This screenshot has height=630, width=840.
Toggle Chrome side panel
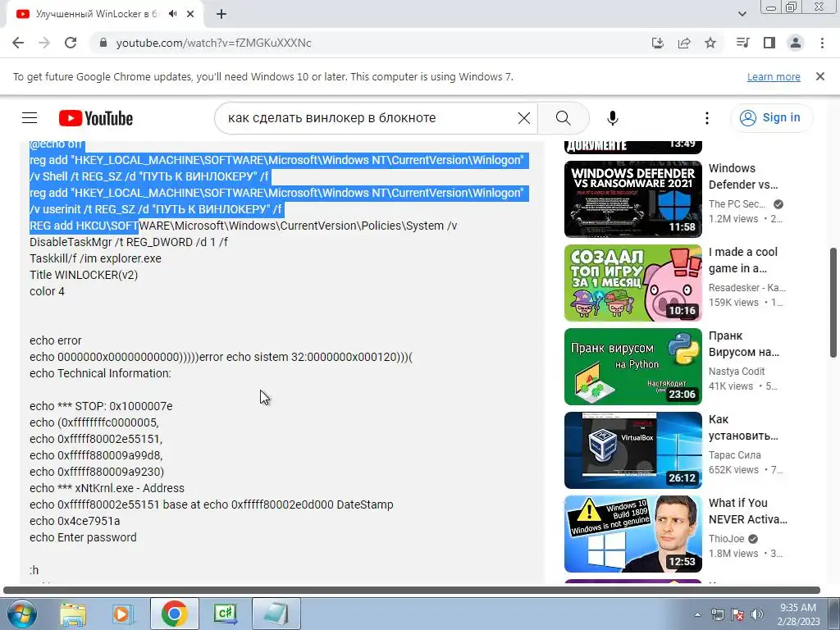769,43
